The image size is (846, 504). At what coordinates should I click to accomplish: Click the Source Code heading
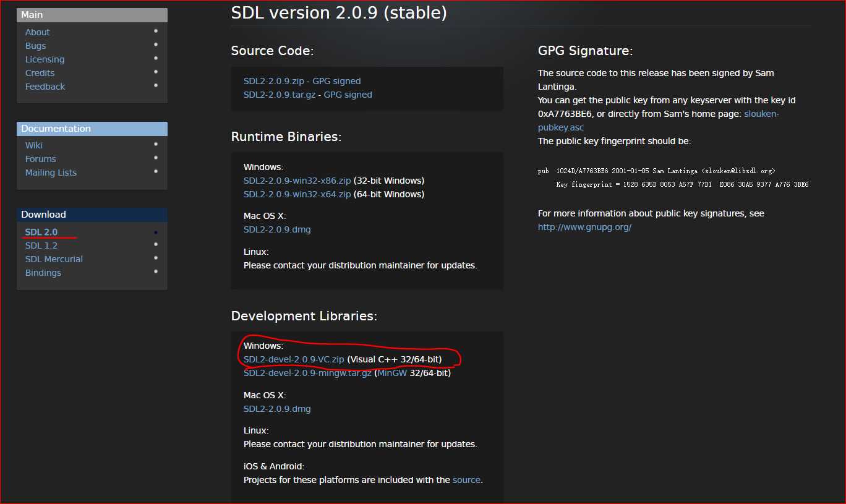click(x=273, y=51)
